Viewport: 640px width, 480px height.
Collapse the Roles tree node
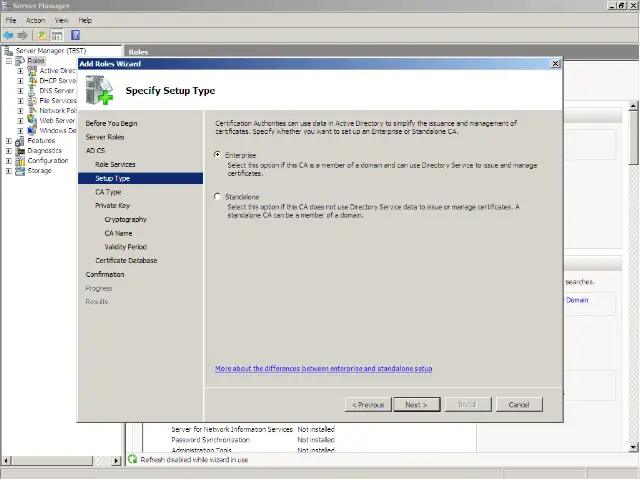[x=9, y=61]
